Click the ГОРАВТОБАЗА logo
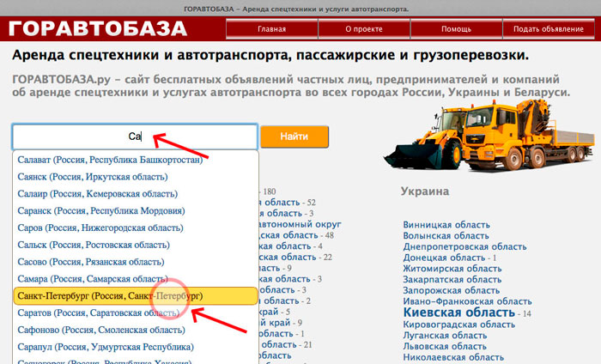 point(98,28)
